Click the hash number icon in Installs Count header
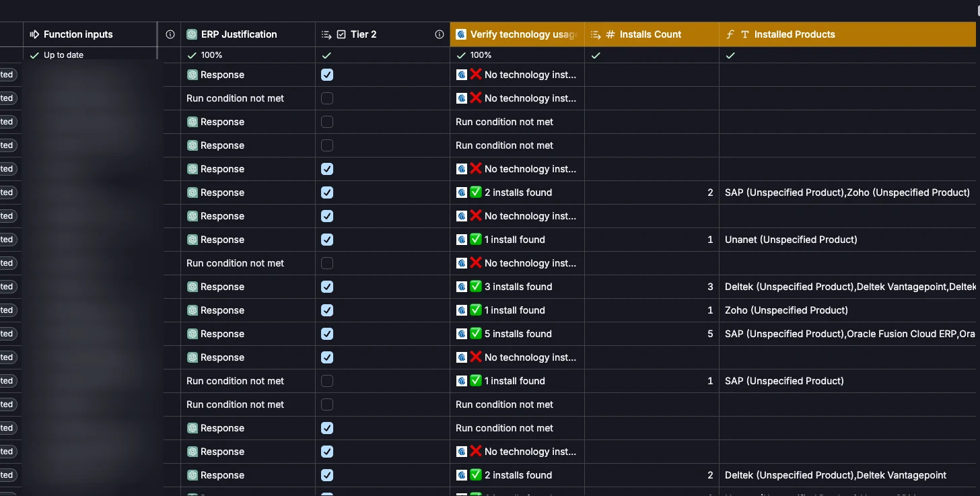This screenshot has width=980, height=496. (x=610, y=34)
